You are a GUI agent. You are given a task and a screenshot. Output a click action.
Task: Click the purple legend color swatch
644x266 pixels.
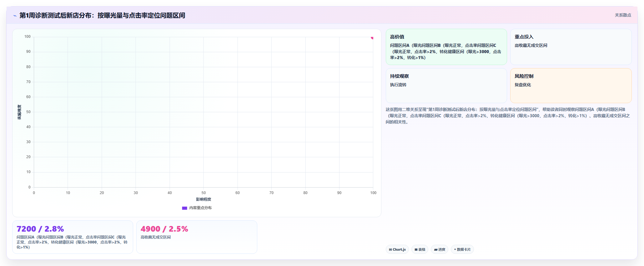click(184, 208)
